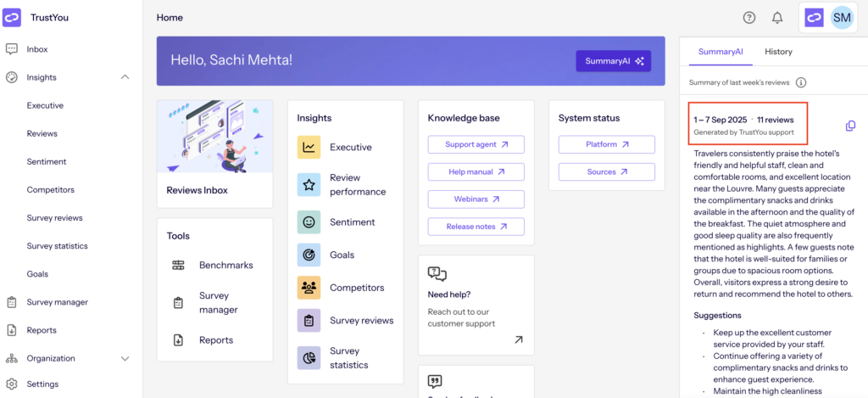Screen dimensions: 868x398
Task: Click the Review performance star icon
Action: tap(309, 185)
